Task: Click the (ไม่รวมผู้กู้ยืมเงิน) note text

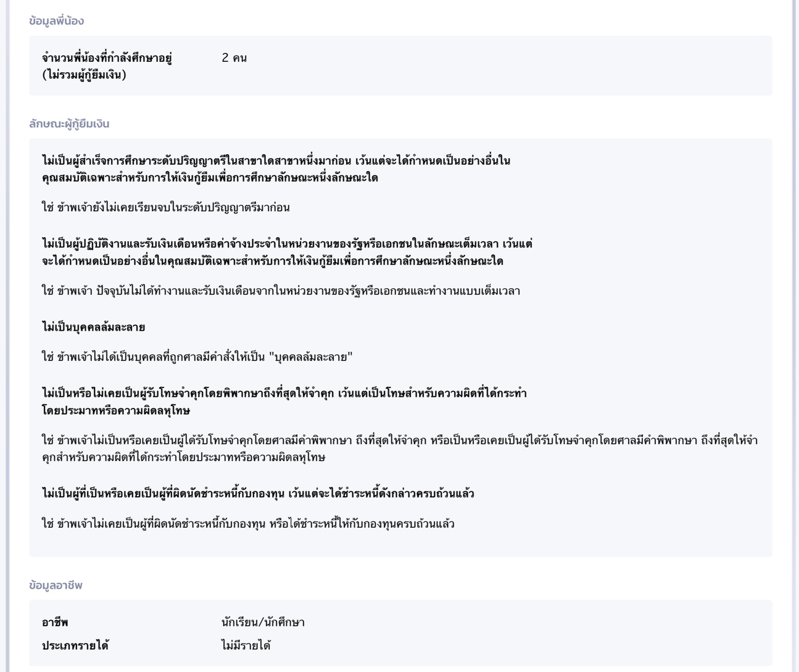Action: coord(84,75)
